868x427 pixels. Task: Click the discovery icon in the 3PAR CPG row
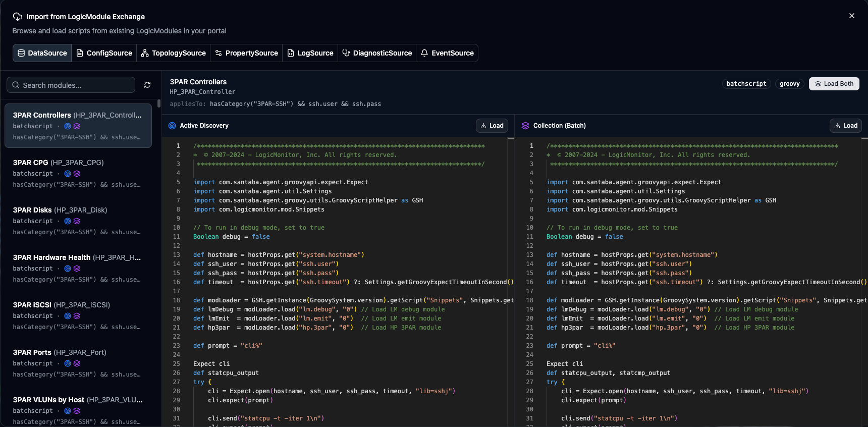coord(68,174)
